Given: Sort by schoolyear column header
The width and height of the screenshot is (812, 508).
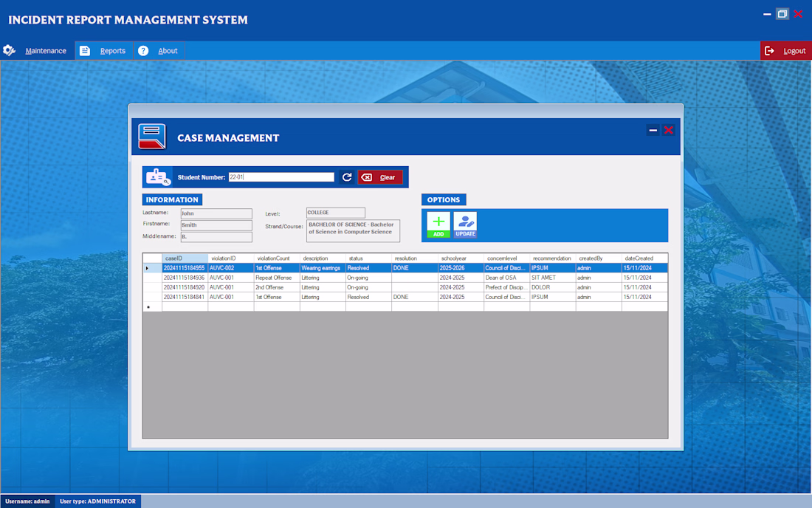Looking at the screenshot, I should 461,258.
